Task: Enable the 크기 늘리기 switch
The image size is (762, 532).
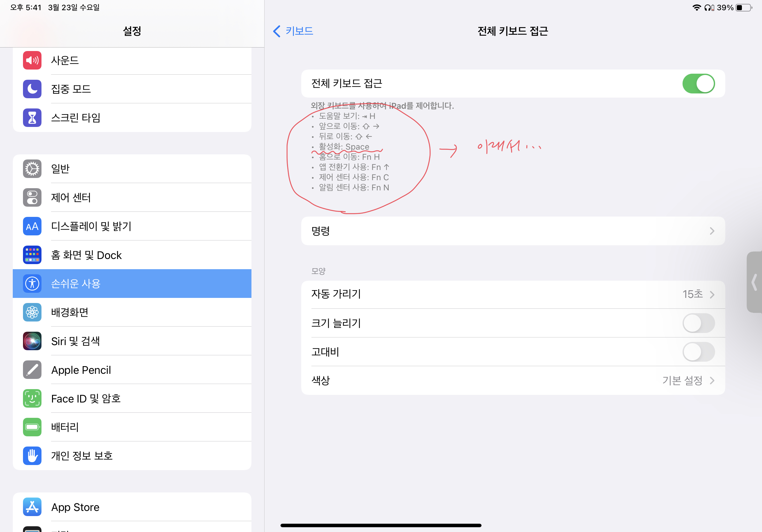Action: tap(698, 323)
